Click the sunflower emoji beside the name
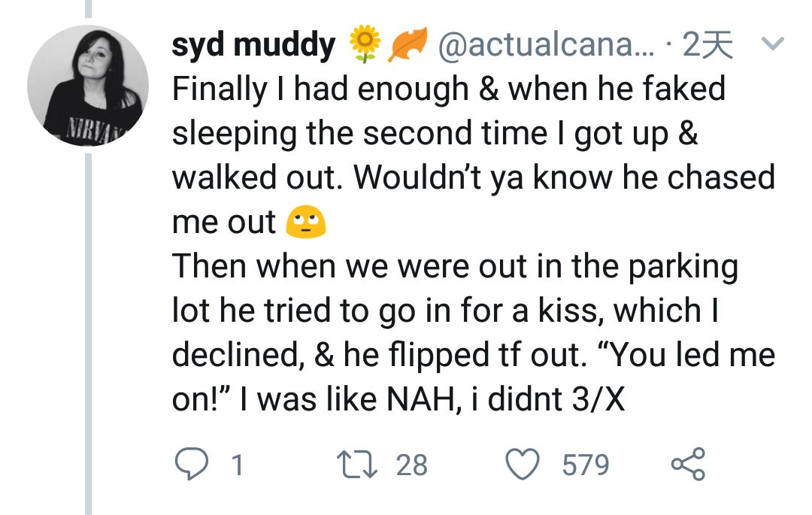812x515 pixels. pyautogui.click(x=365, y=45)
